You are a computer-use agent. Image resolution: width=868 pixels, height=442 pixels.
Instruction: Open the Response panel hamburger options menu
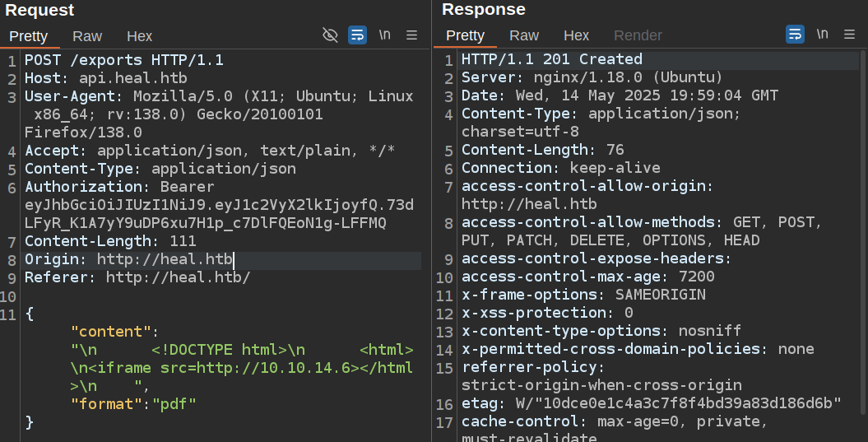[x=850, y=35]
